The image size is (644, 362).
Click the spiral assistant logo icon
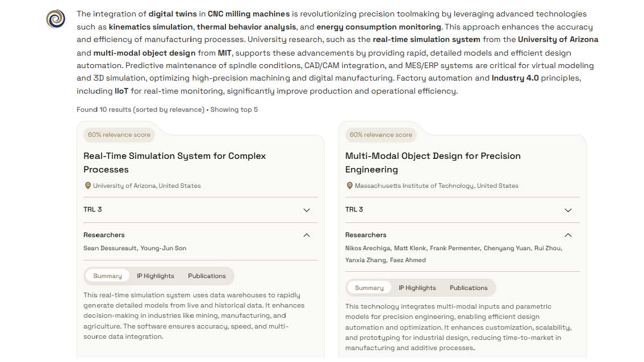pos(56,19)
